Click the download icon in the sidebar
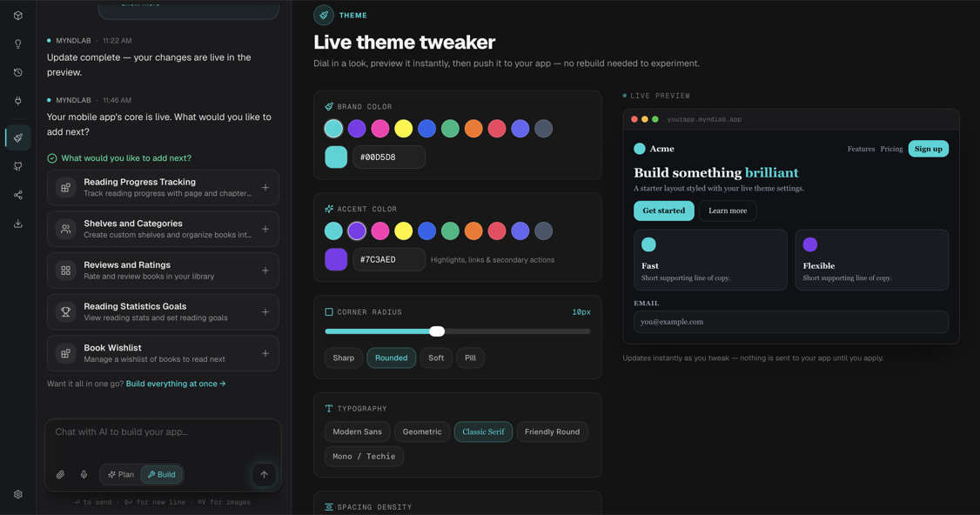 pos(18,223)
